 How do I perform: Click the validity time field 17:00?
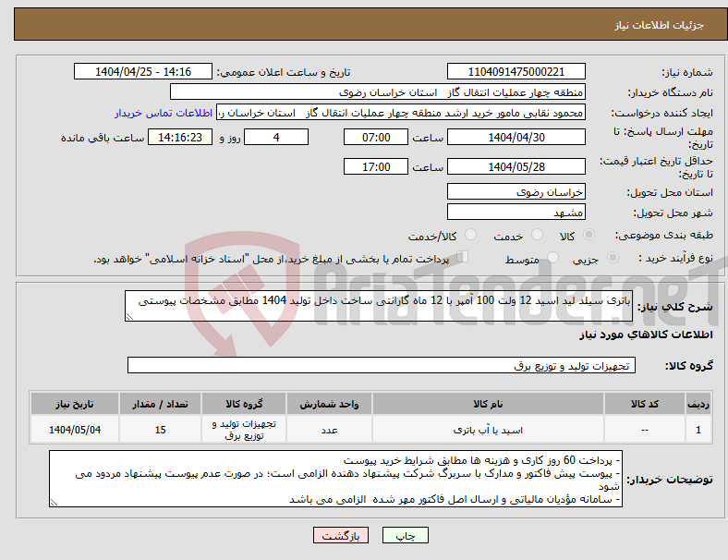click(376, 166)
